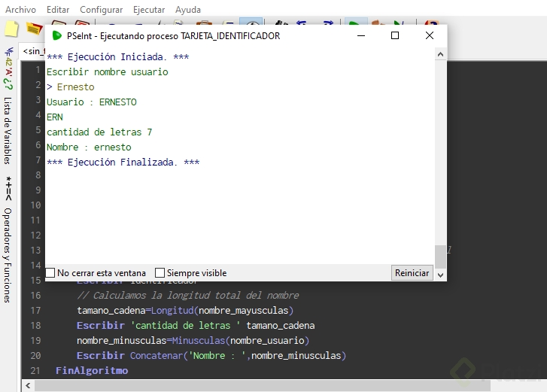
Task: Click line number 16 in the editor margin
Action: (35, 296)
